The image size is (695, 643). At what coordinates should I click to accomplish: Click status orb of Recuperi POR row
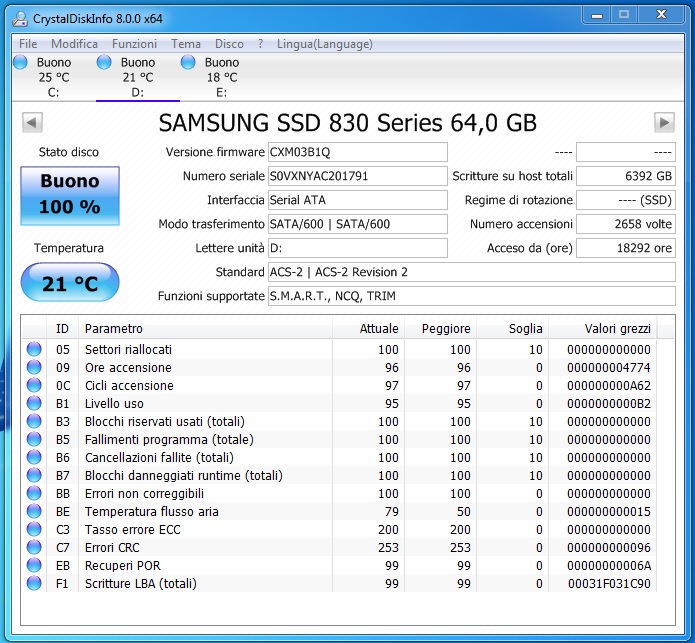point(34,565)
